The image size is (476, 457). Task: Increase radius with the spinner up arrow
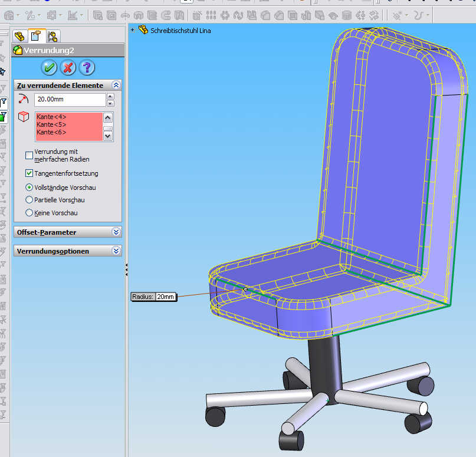coord(110,97)
